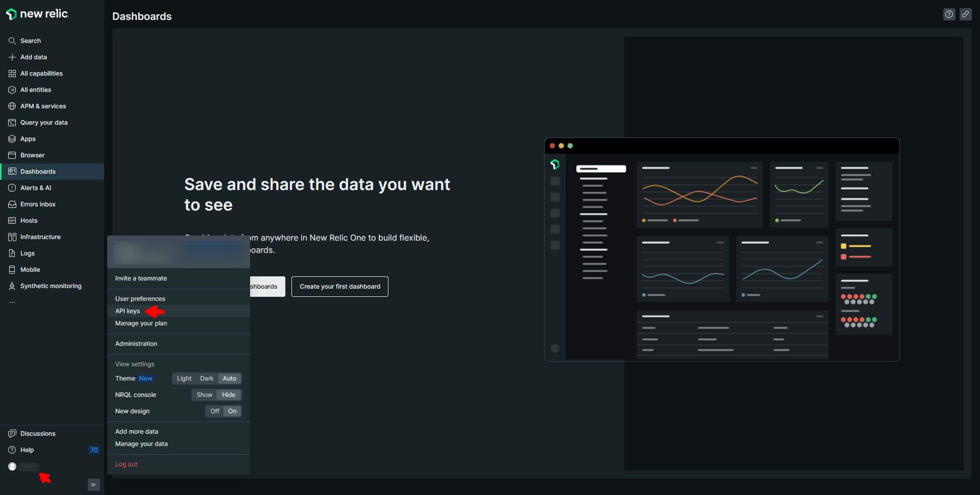Viewport: 980px width, 495px height.
Task: Open All capabilities label
Action: tap(41, 74)
